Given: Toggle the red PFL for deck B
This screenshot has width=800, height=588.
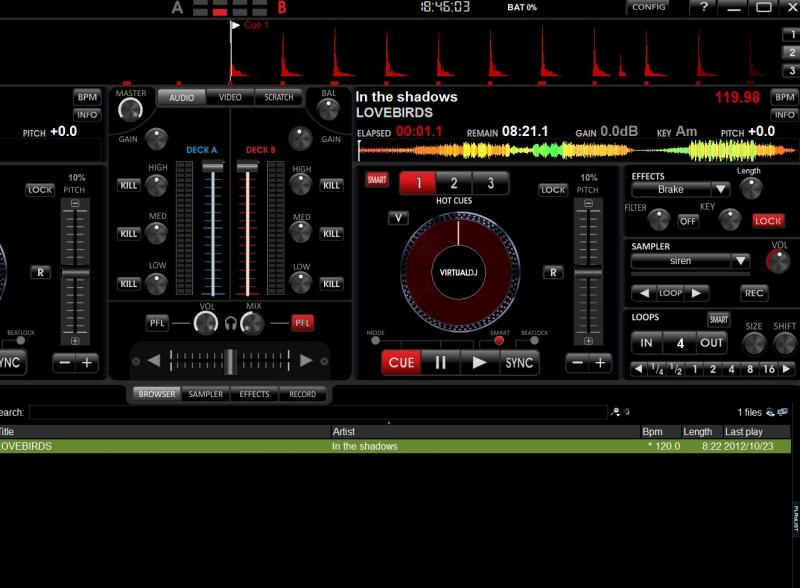Looking at the screenshot, I should pyautogui.click(x=302, y=322).
